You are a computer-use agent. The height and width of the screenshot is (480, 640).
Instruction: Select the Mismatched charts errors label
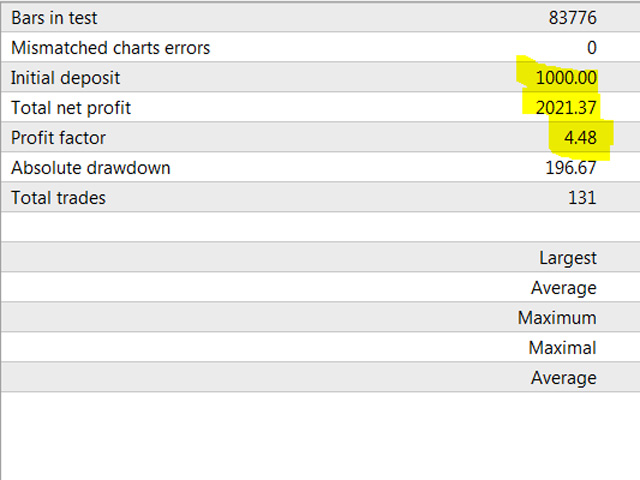click(x=111, y=48)
